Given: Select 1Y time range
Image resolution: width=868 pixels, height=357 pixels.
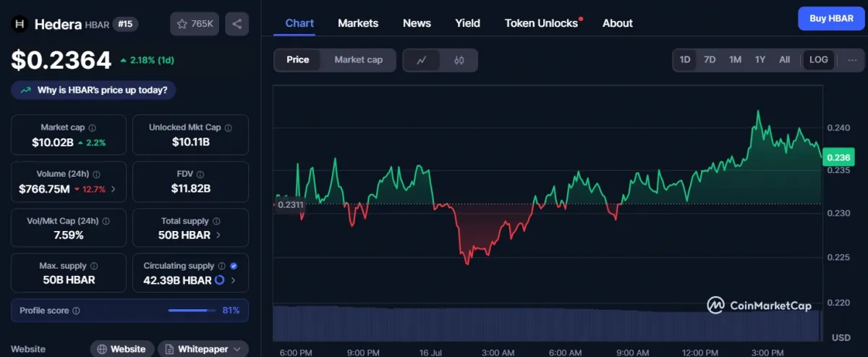Looking at the screenshot, I should click(x=760, y=60).
